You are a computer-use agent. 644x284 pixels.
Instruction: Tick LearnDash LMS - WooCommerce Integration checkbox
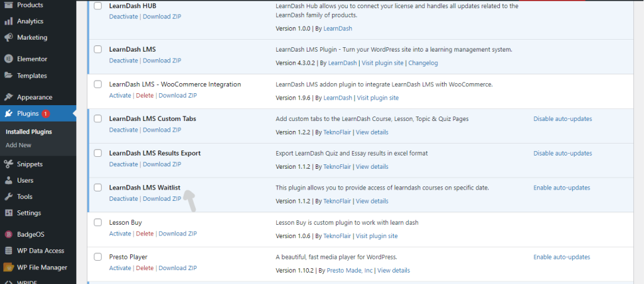(x=97, y=84)
